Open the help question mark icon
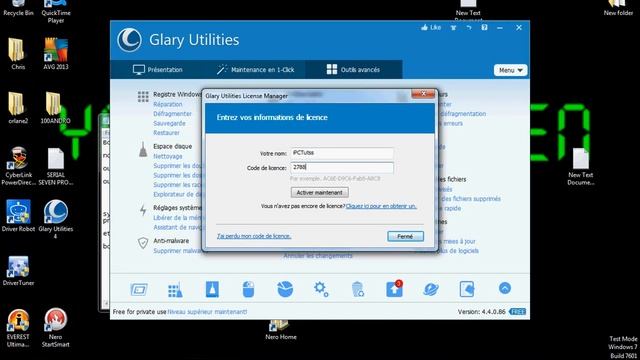 click(x=484, y=27)
